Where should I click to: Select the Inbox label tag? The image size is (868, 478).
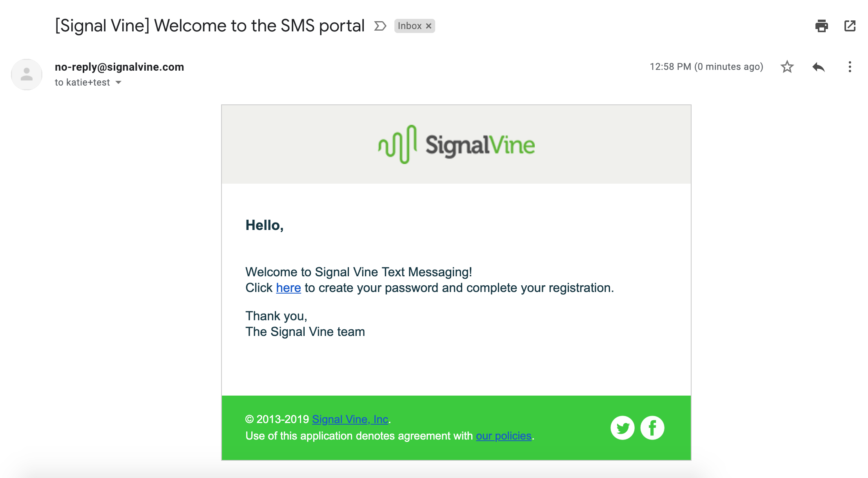pos(409,26)
